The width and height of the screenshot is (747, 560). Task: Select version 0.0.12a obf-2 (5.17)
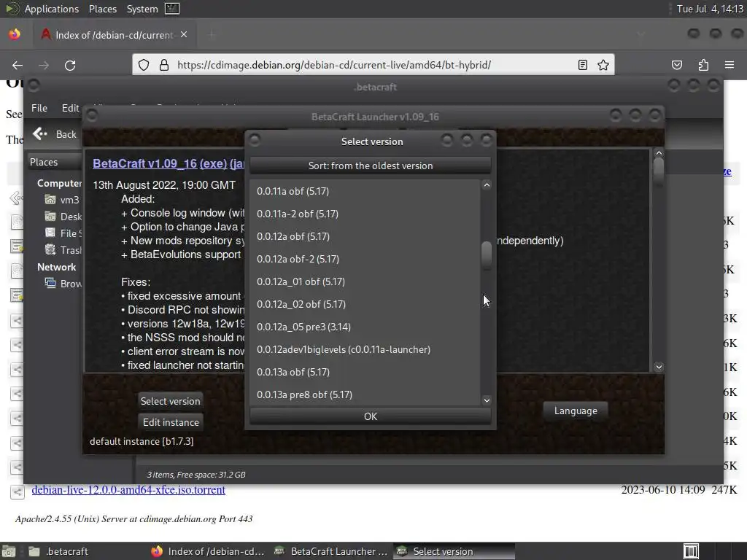(x=365, y=259)
